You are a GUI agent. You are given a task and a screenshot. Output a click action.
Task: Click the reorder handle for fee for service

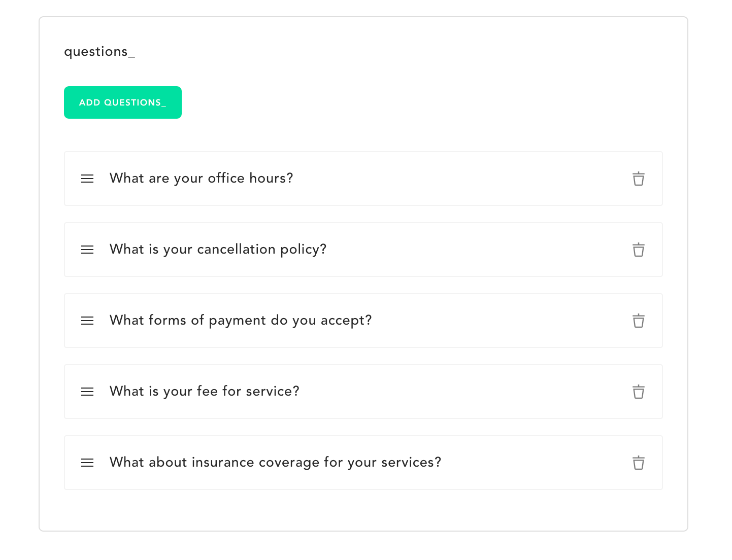tap(87, 392)
